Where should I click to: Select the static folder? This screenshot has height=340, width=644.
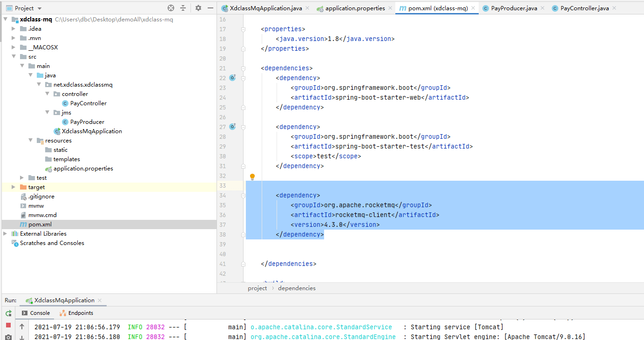60,150
